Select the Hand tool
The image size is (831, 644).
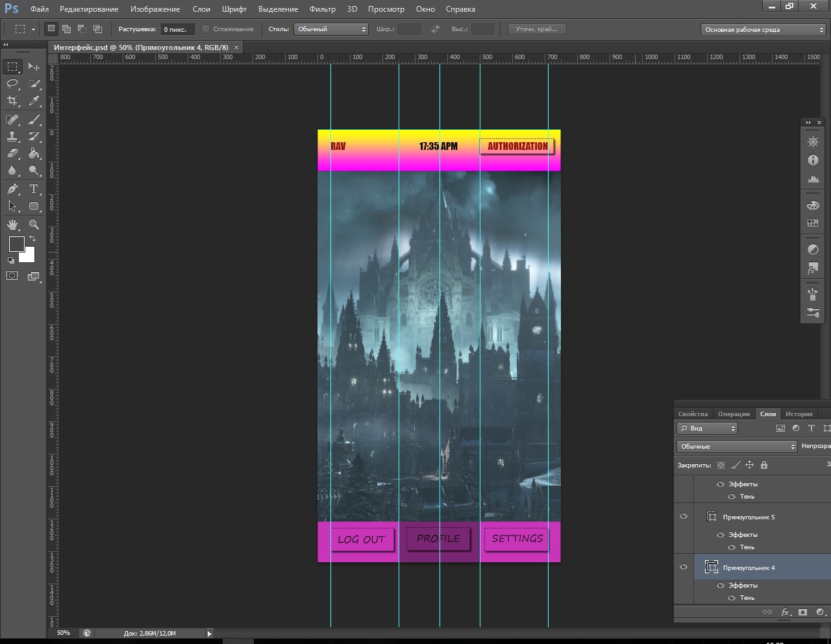12,225
